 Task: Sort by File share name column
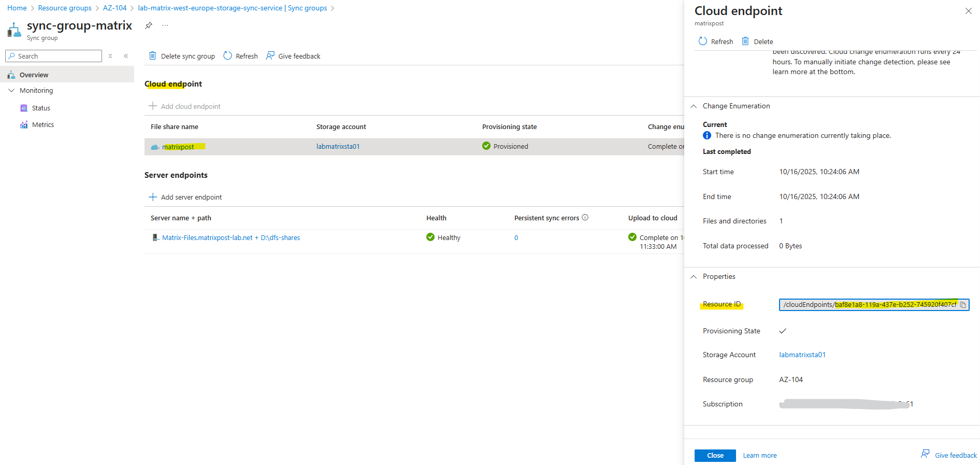point(175,126)
